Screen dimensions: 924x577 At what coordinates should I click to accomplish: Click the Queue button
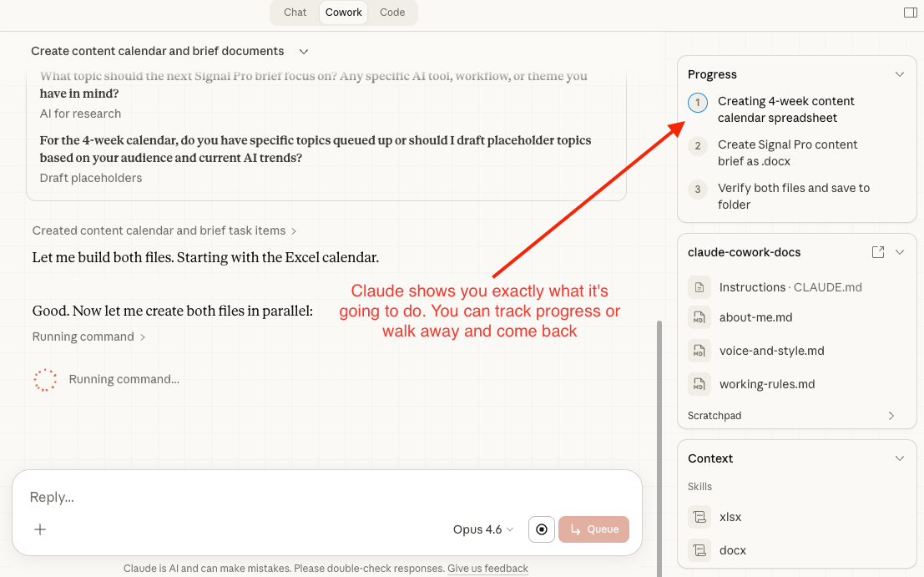[593, 529]
